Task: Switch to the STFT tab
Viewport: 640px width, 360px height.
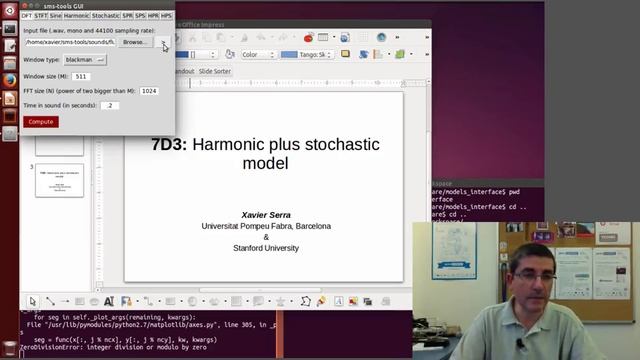Action: pyautogui.click(x=40, y=16)
